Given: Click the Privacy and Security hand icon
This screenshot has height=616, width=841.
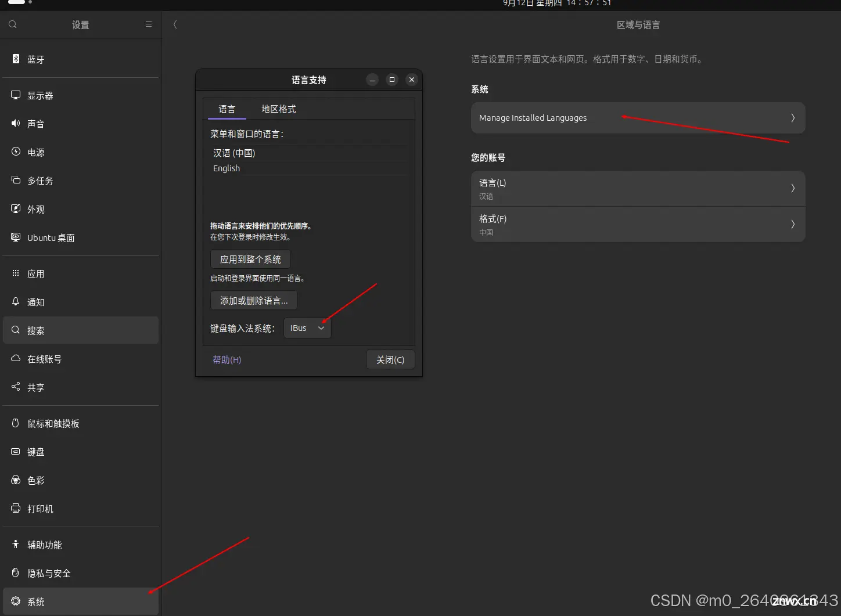Looking at the screenshot, I should coord(16,572).
